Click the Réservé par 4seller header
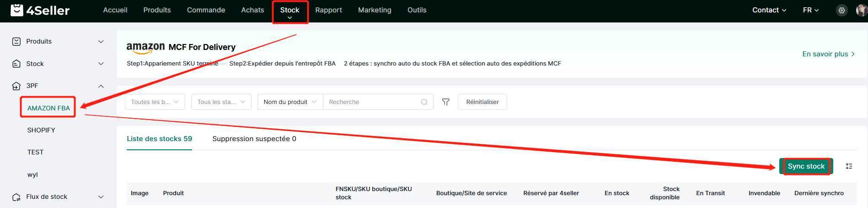Screen dimensions: 868x208 click(551, 193)
